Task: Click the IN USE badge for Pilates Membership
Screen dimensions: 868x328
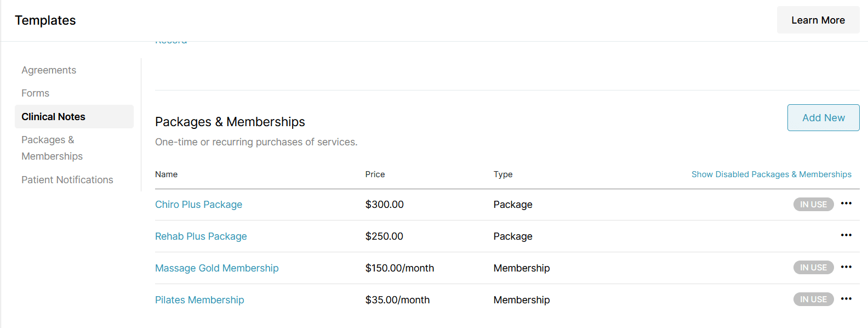Action: (x=813, y=299)
